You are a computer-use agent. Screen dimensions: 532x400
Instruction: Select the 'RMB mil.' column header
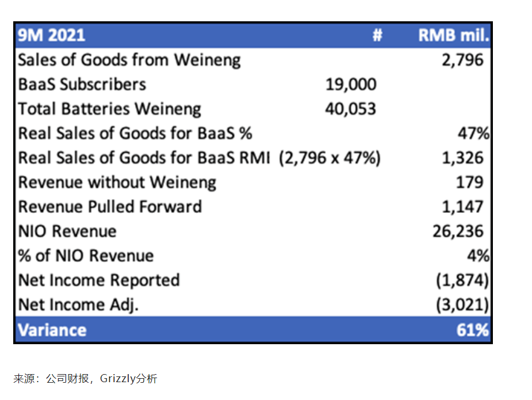click(x=454, y=35)
